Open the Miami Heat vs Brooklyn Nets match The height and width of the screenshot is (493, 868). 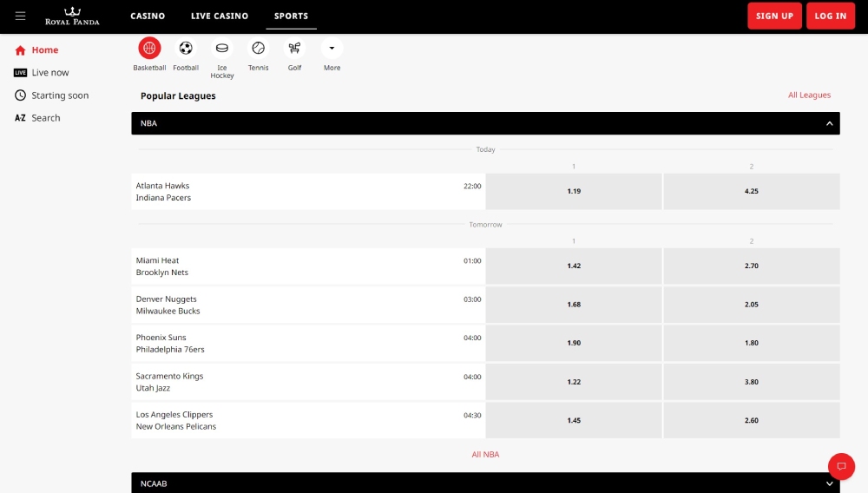[x=308, y=266]
